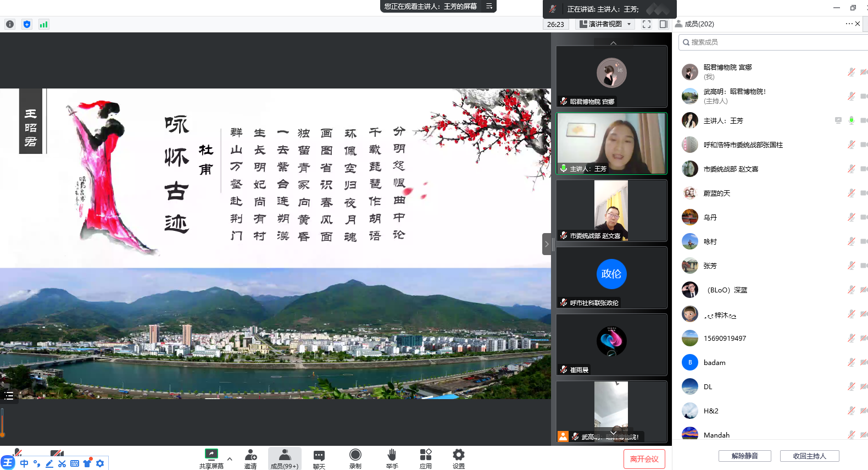Toggle mute at the bottom-left microphone
Screen dimensions: 868x470
click(18, 452)
